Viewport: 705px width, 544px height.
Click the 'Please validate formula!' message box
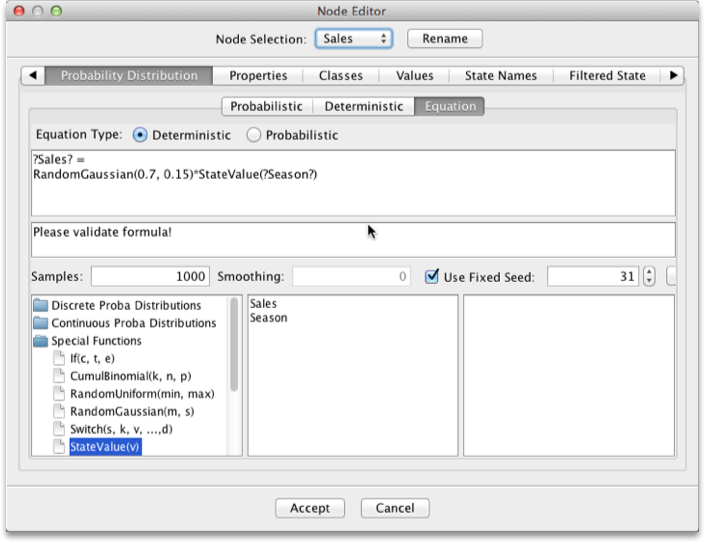353,240
